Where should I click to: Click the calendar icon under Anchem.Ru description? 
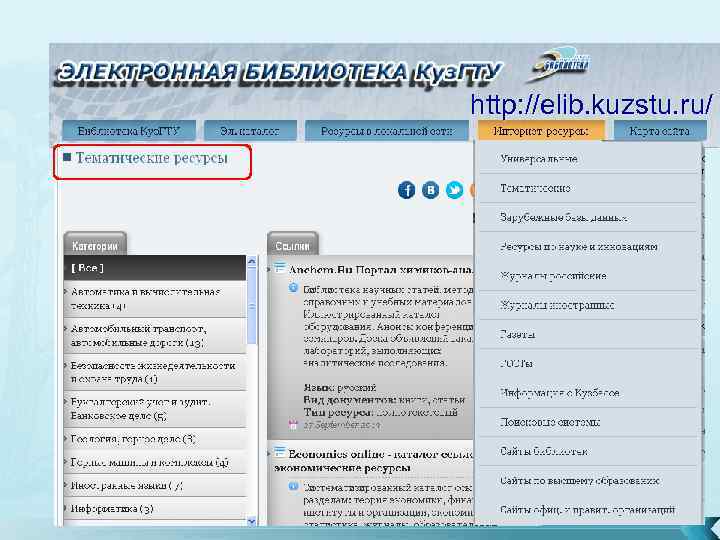293,424
